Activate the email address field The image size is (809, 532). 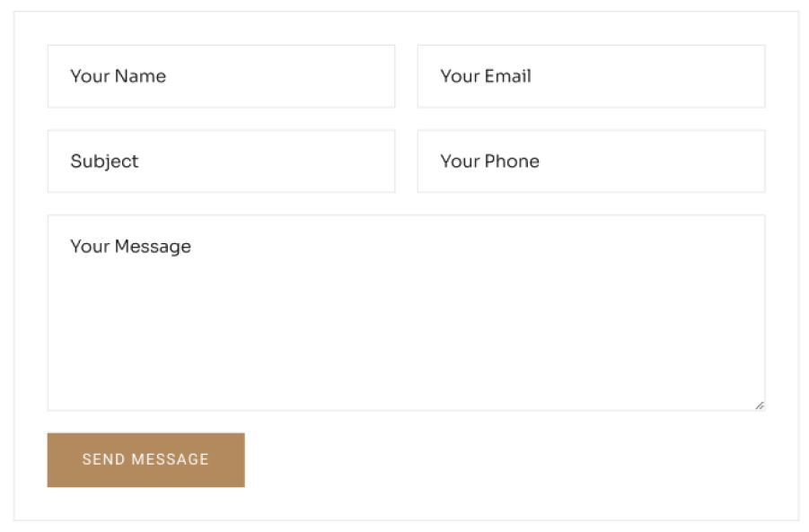tap(629, 76)
